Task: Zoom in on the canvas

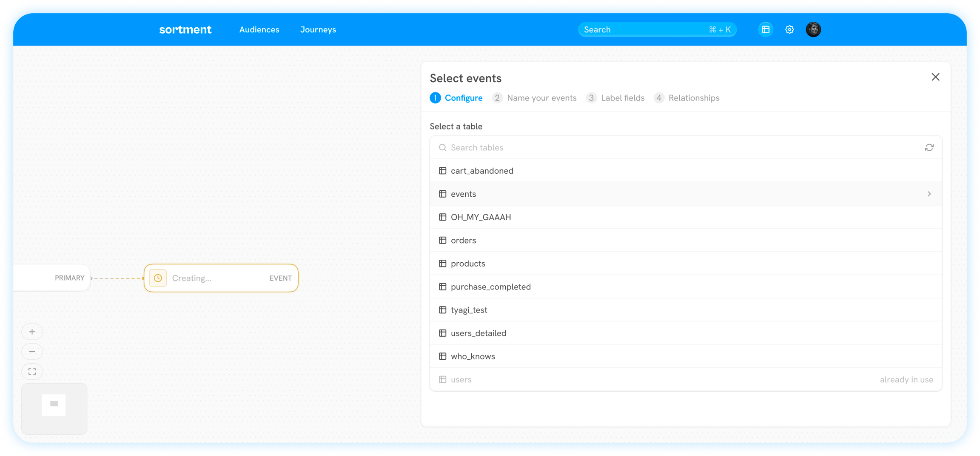Action: pos(32,332)
